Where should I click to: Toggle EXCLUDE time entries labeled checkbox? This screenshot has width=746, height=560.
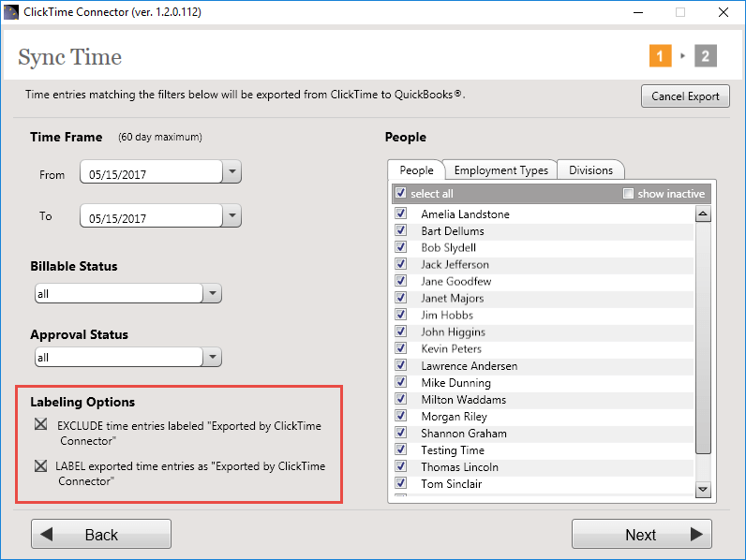pyautogui.click(x=41, y=424)
